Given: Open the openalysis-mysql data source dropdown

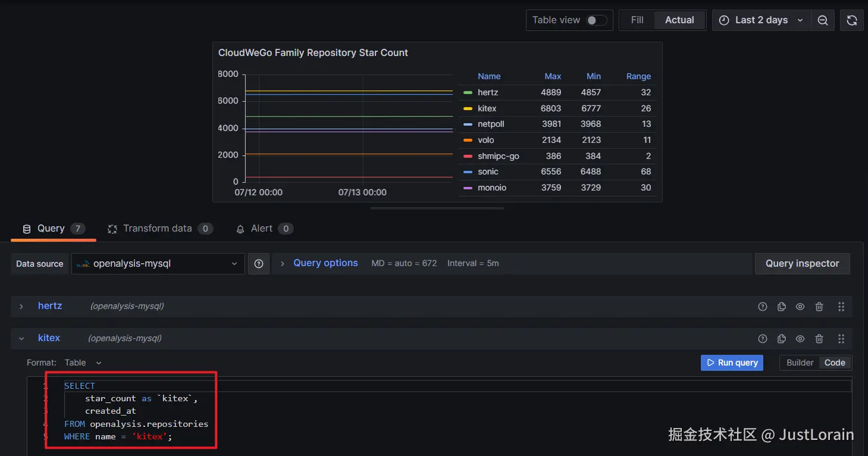Looking at the screenshot, I should click(158, 264).
